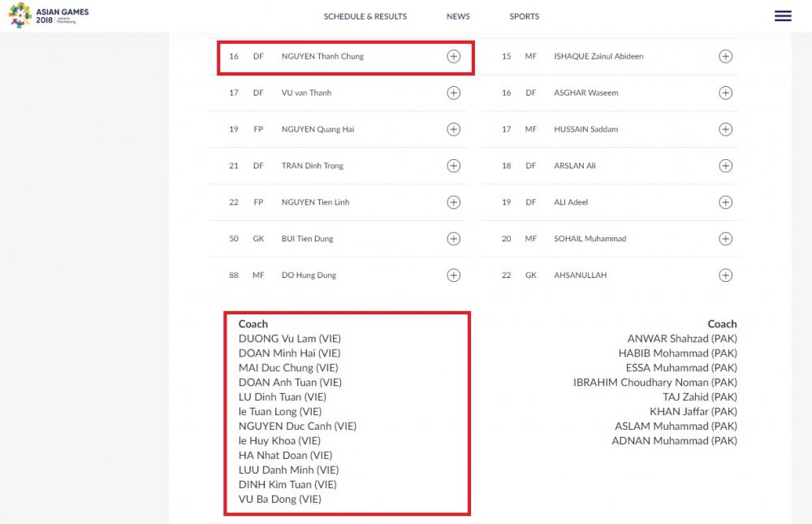Expand ARSLAN Ali player details

pos(726,166)
